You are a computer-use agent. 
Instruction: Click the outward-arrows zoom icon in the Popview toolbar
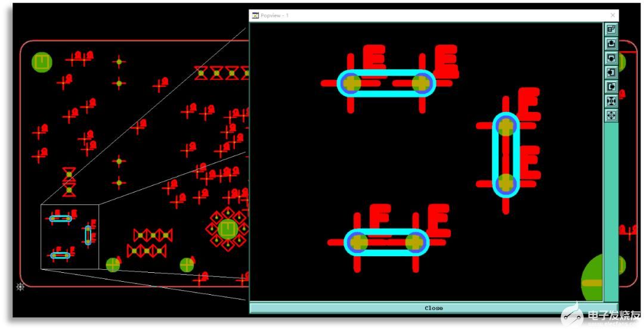[x=611, y=116]
